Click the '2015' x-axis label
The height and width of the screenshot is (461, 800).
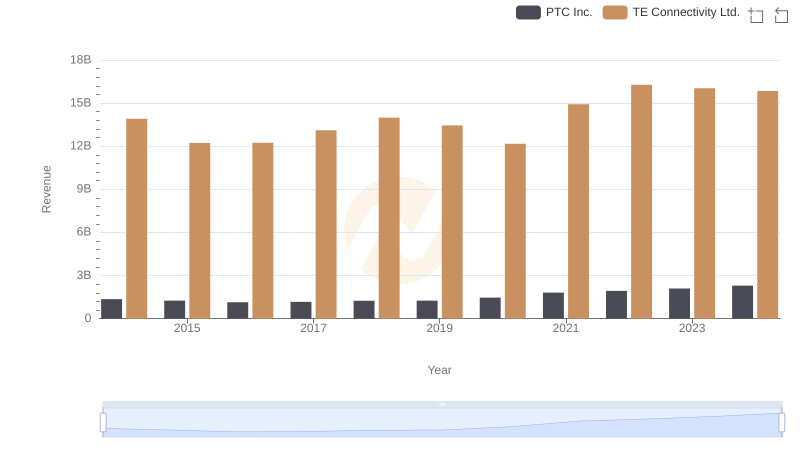pos(187,328)
